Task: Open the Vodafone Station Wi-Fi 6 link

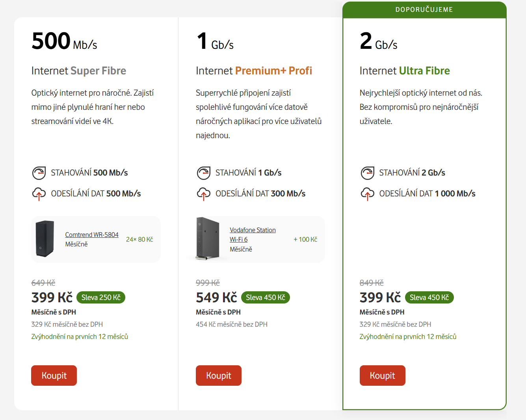Action: (x=252, y=235)
